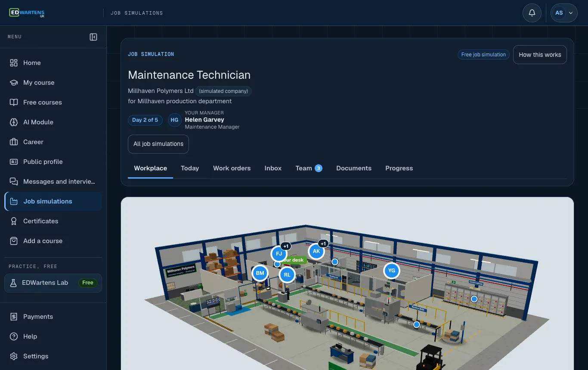Expand the AS account dropdown
Viewport: 588px width, 370px height.
pos(564,13)
